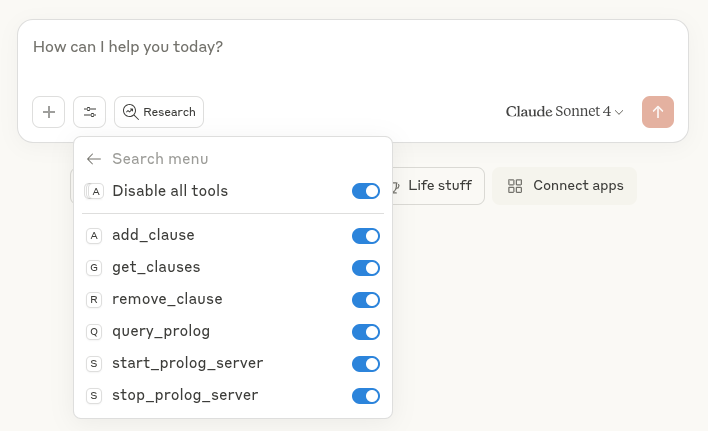Toggle the add_clause tool switch
708x431 pixels.
[366, 236]
